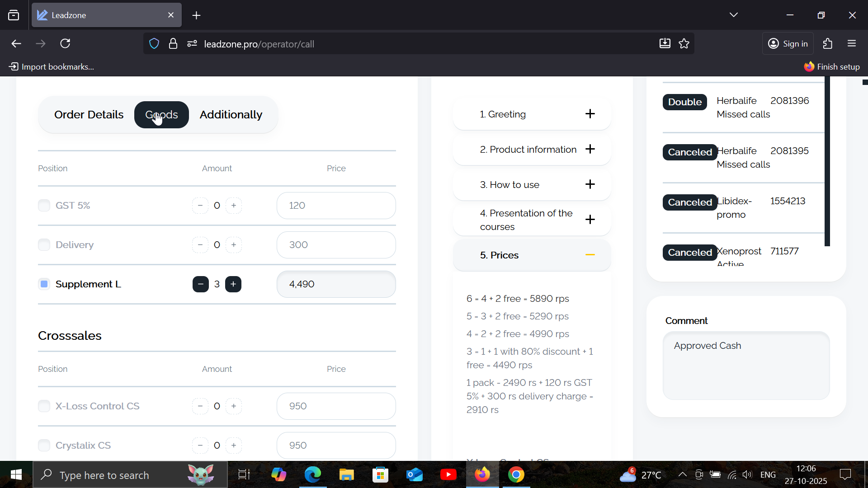Open Firefox application menu hamburger icon
This screenshot has width=868, height=488.
pos(852,44)
